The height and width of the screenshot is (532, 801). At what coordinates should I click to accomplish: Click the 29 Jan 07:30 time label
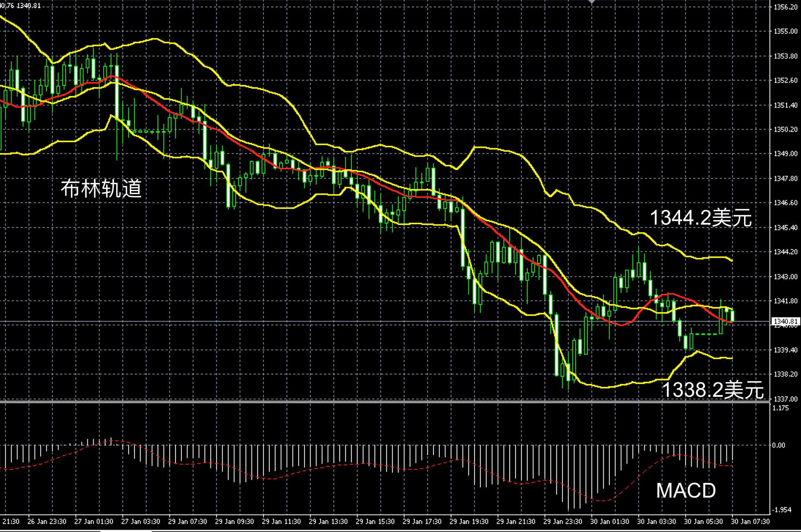tap(188, 521)
